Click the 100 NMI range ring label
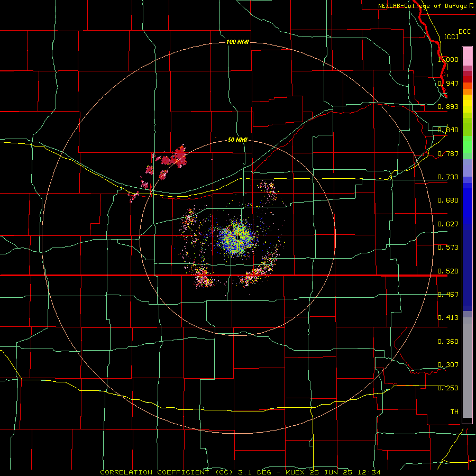 tap(237, 42)
